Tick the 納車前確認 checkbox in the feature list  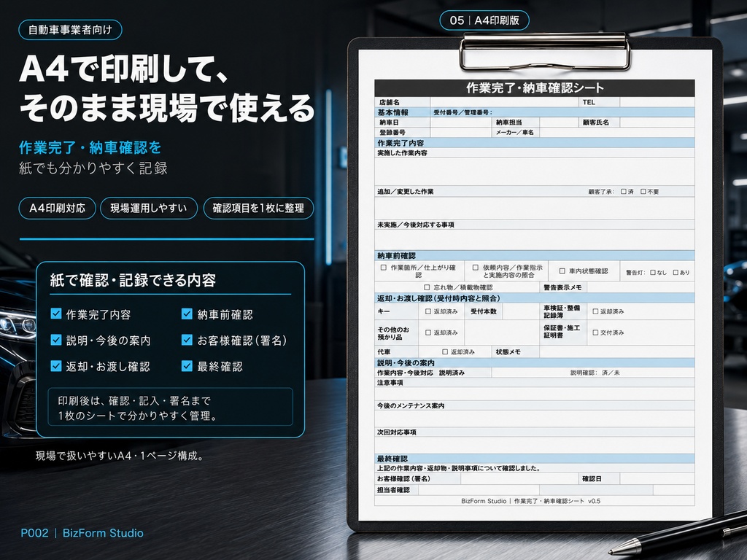[x=187, y=314]
